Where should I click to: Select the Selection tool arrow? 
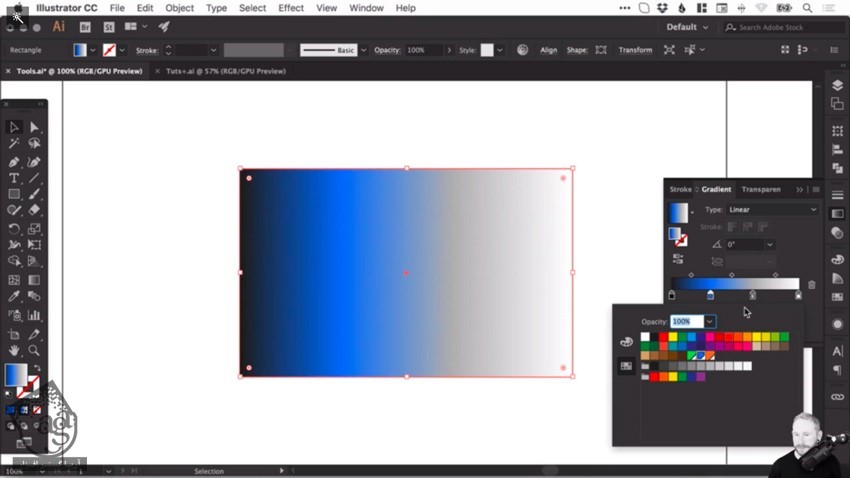(x=14, y=127)
